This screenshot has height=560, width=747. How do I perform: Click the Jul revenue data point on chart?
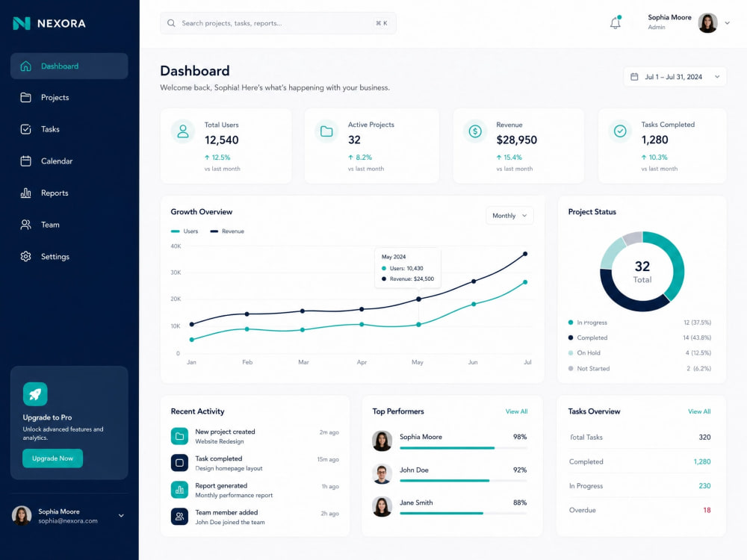point(525,254)
